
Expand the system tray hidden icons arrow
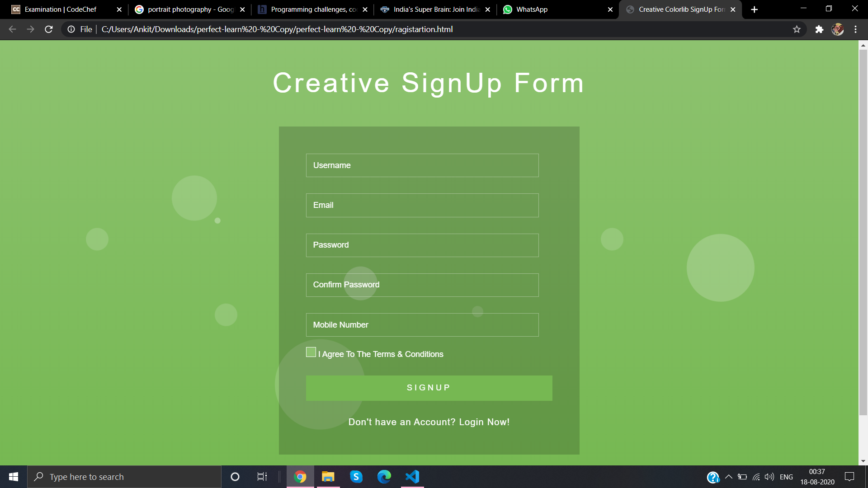[729, 477]
